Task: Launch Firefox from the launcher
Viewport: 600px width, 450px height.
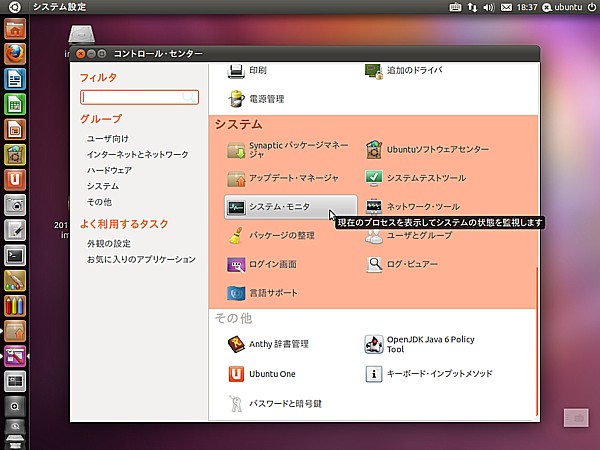Action: click(x=15, y=54)
